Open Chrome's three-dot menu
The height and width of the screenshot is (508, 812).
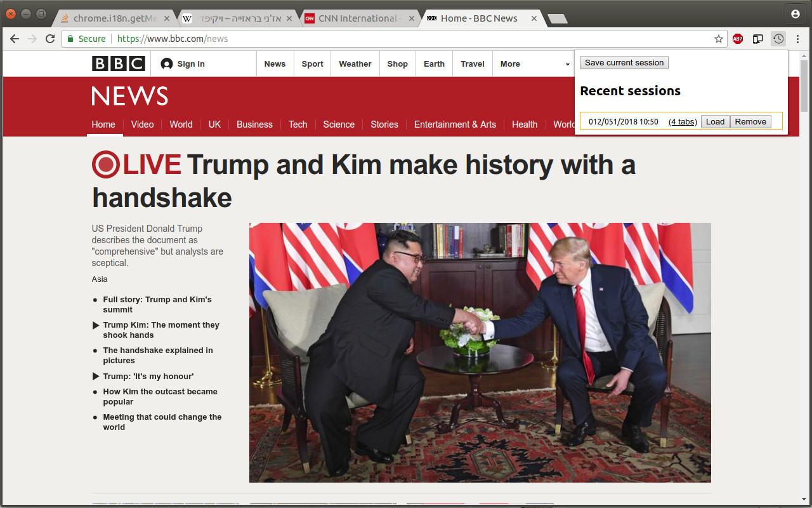[797, 39]
